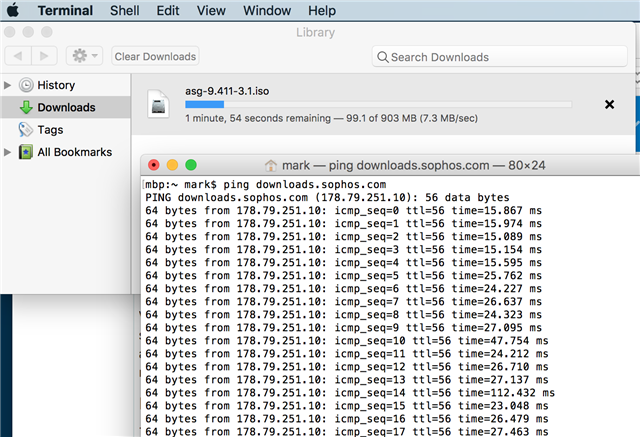Image resolution: width=640 pixels, height=437 pixels.
Task: Open the Shell menu
Action: click(x=124, y=10)
